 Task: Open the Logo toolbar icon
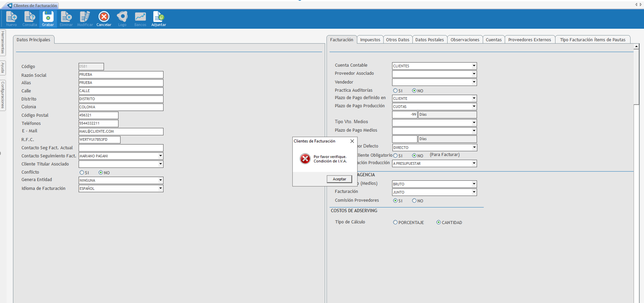coord(122,19)
